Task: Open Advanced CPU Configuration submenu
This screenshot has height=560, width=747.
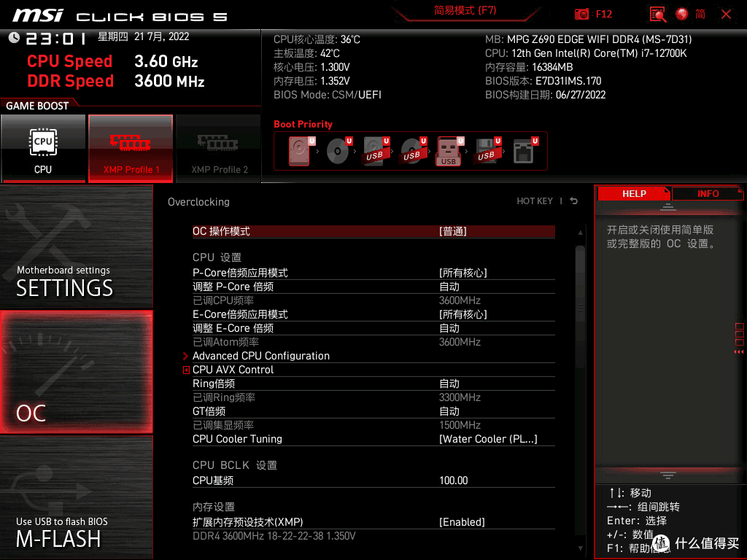Action: click(x=261, y=356)
